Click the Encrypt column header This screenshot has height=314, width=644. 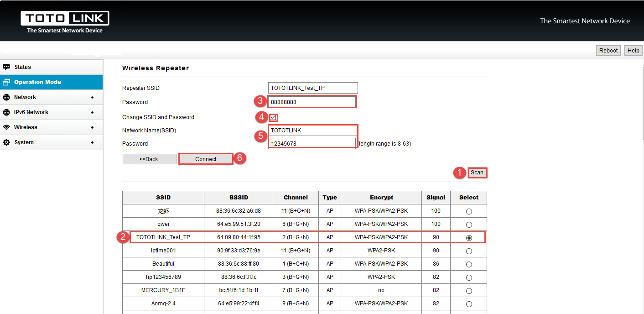[x=381, y=198]
